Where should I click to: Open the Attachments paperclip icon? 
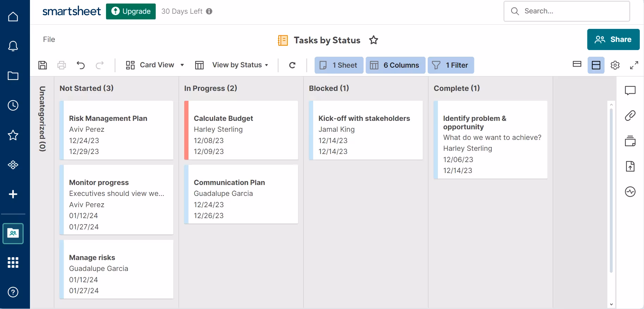pyautogui.click(x=630, y=116)
